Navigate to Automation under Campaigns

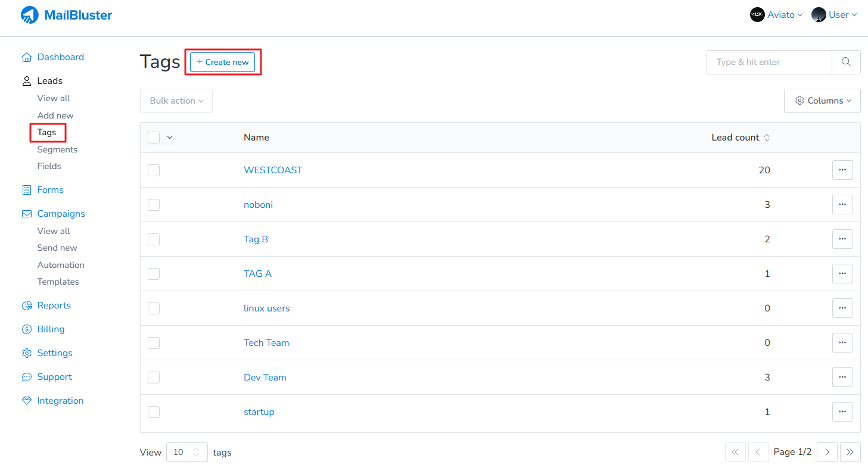click(x=61, y=265)
